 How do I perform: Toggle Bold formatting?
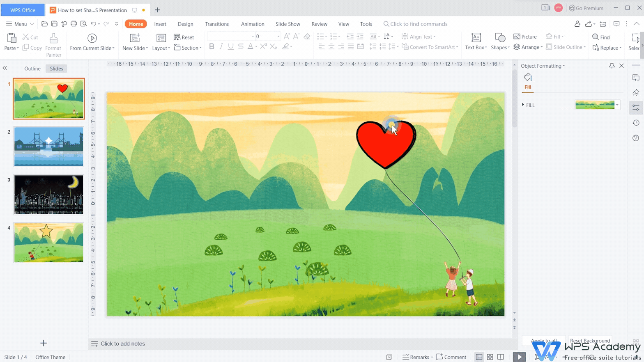tap(212, 47)
